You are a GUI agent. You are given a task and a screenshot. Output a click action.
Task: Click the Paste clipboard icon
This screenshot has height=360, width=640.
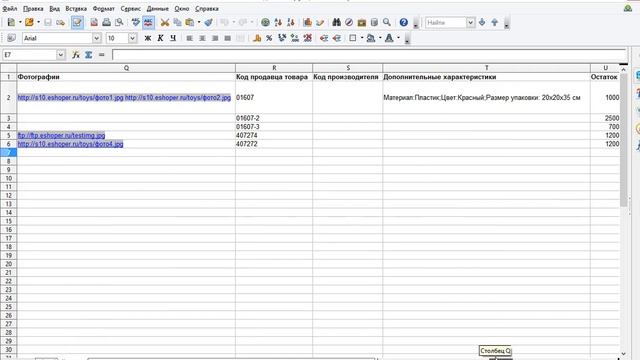tap(190, 22)
